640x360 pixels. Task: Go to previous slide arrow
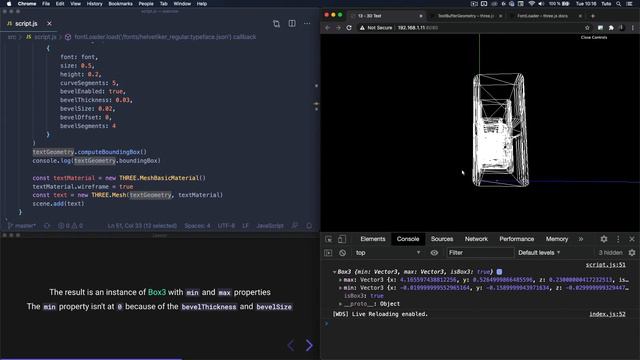(291, 346)
